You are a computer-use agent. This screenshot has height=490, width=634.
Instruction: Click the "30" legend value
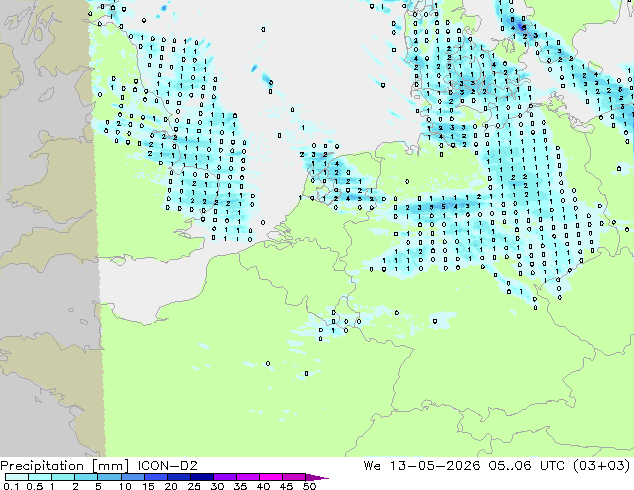[217, 486]
